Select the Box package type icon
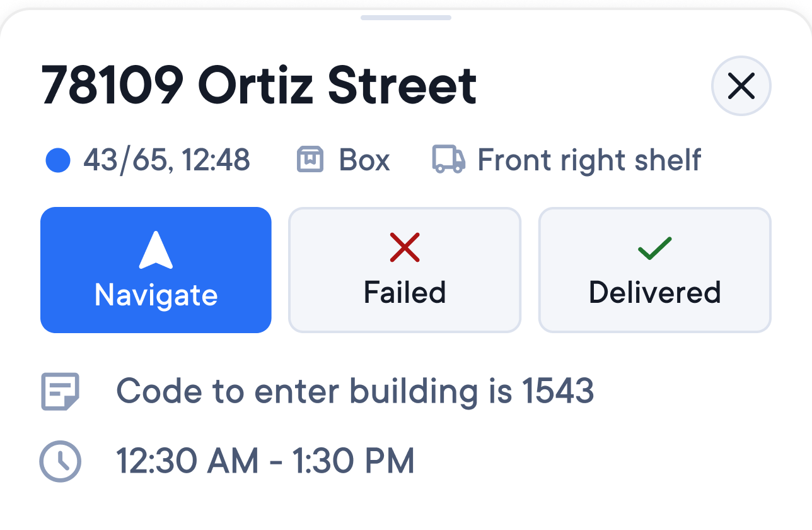The height and width of the screenshot is (530, 812). coord(309,160)
